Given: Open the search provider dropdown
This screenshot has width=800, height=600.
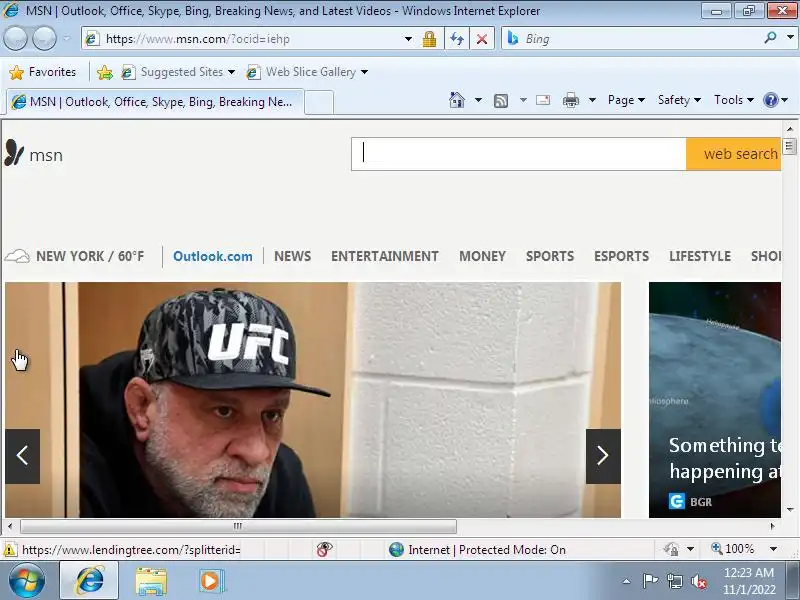Looking at the screenshot, I should [x=790, y=38].
